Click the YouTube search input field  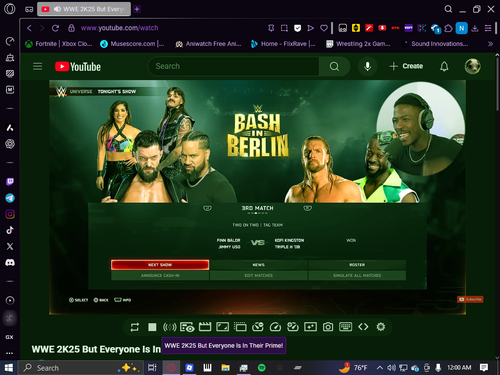[x=233, y=66]
